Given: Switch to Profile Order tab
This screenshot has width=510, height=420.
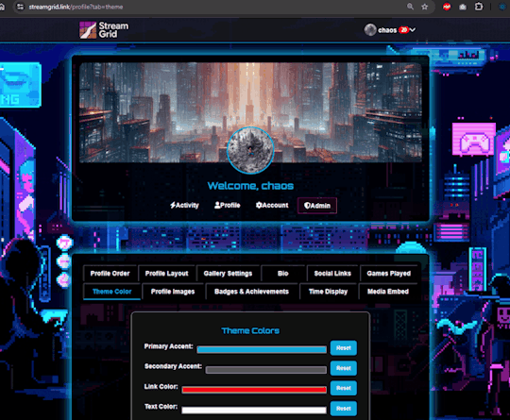Looking at the screenshot, I should click(110, 274).
